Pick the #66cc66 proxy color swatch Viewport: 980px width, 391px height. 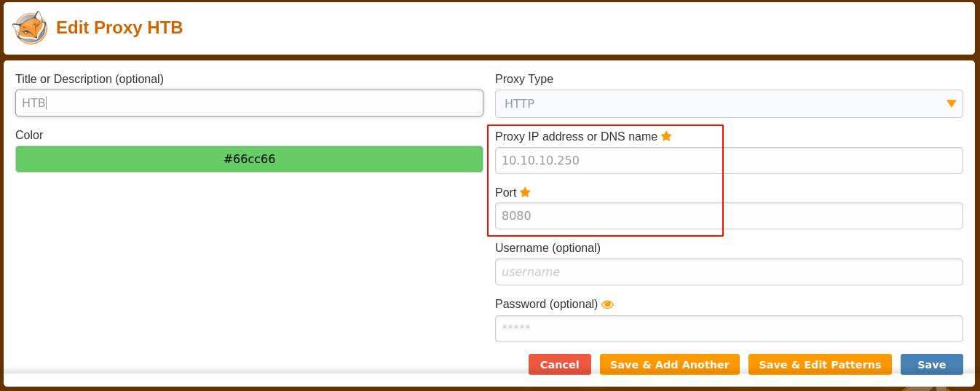tap(249, 159)
